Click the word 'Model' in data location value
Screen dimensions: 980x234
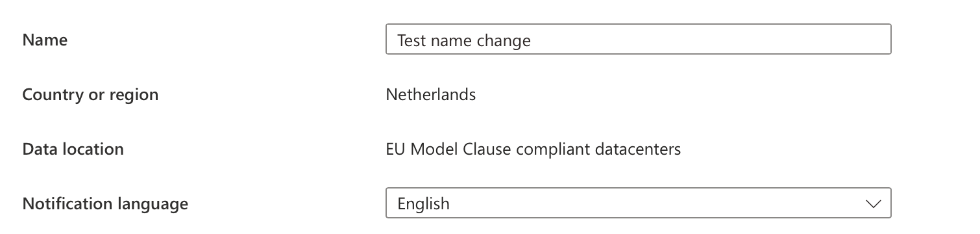(435, 149)
